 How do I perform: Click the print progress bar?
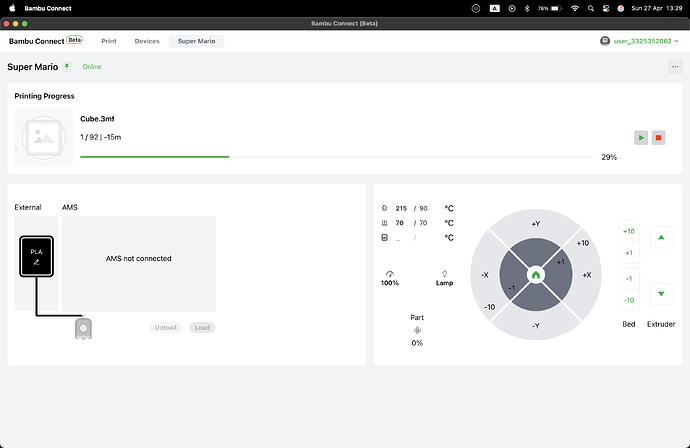337,157
